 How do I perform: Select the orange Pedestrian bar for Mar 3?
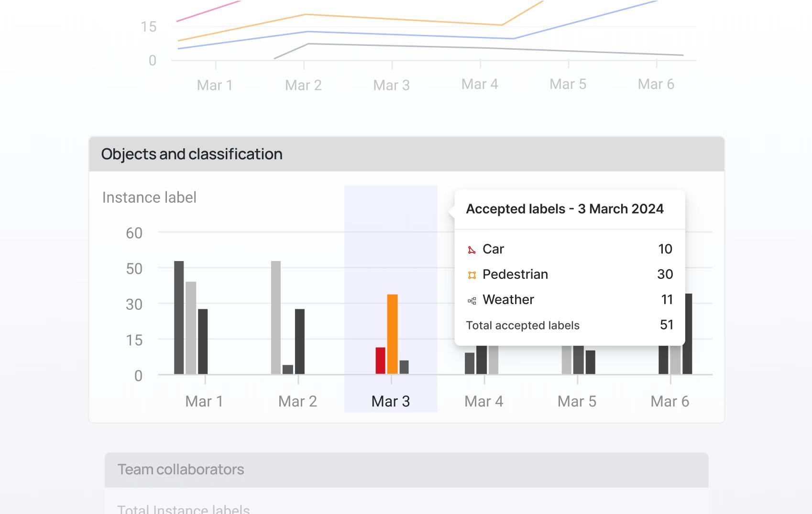click(x=393, y=332)
